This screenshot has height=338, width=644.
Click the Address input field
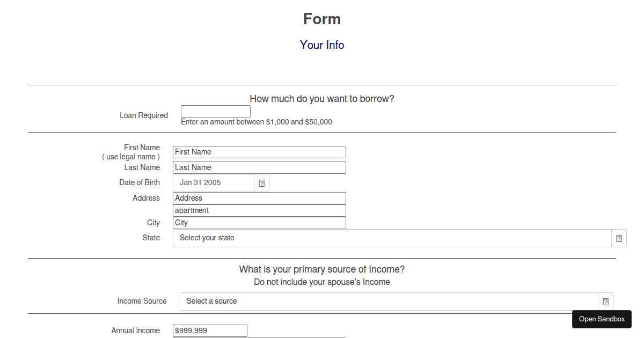click(x=259, y=198)
